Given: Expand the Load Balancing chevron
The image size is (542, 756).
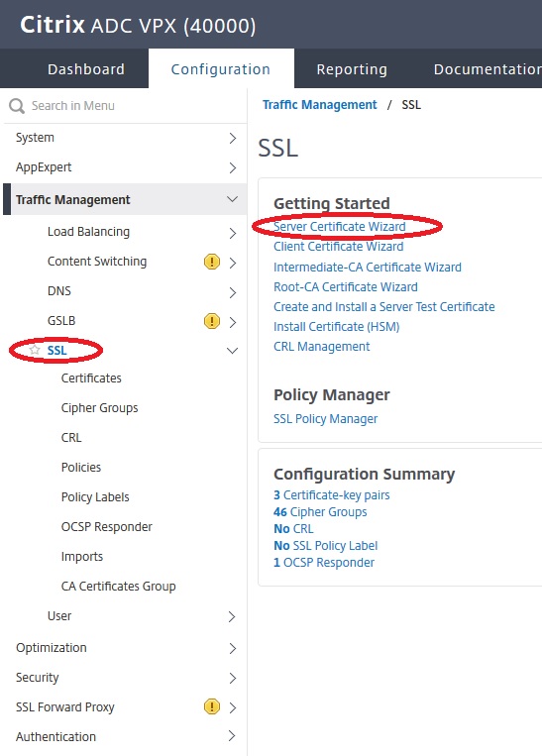Looking at the screenshot, I should 233,234.
